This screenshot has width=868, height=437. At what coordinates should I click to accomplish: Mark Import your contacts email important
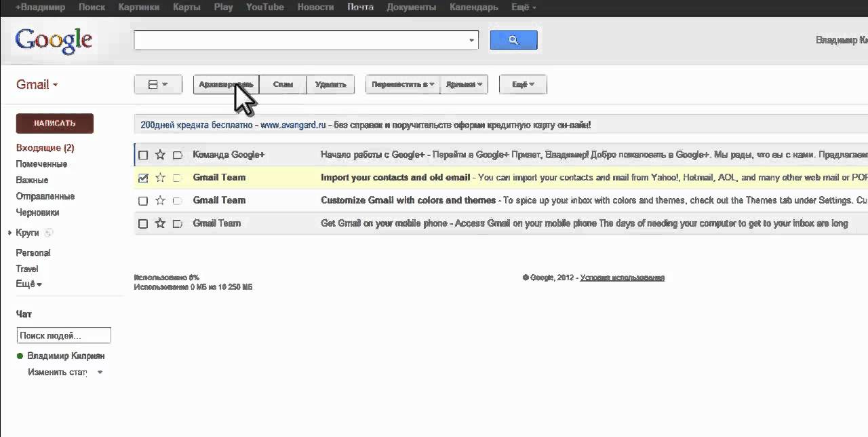178,178
